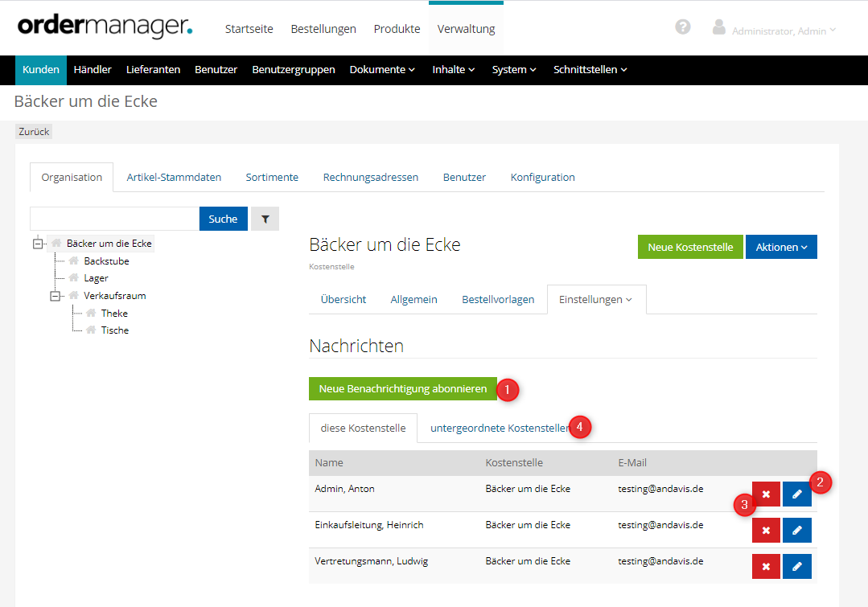
Task: Click the organisation search text field
Action: [x=114, y=219]
